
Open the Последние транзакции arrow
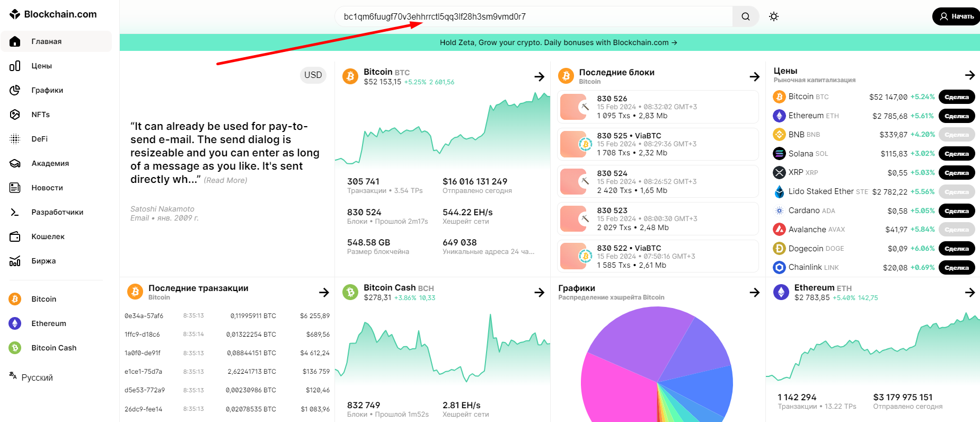click(324, 292)
